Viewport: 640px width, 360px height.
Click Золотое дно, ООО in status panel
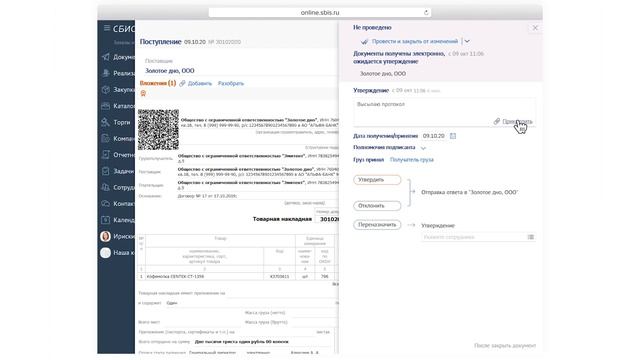(x=383, y=74)
